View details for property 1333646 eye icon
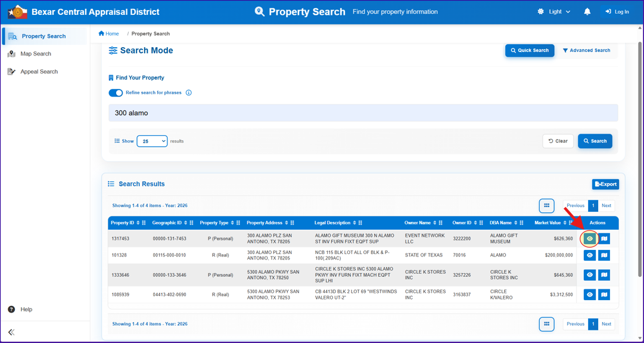Screen dimensions: 644x343 590,275
